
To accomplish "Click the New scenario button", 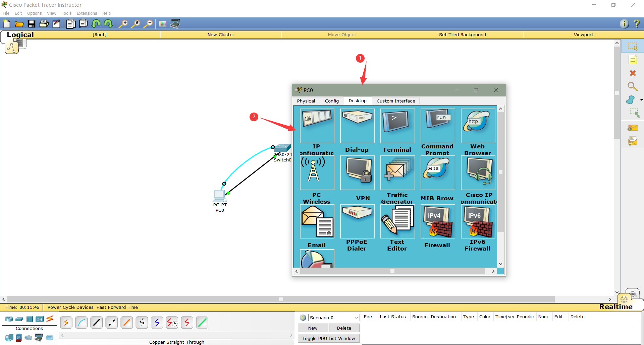I will (313, 328).
